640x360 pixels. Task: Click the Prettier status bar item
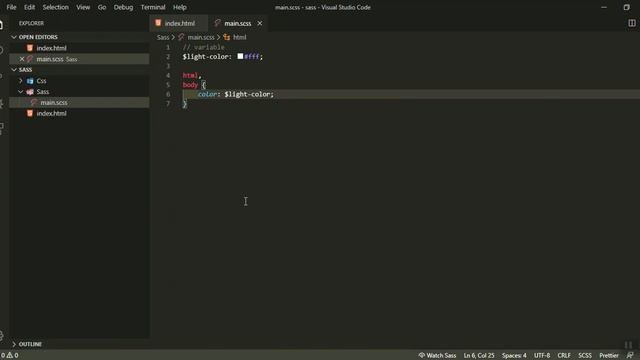click(609, 356)
